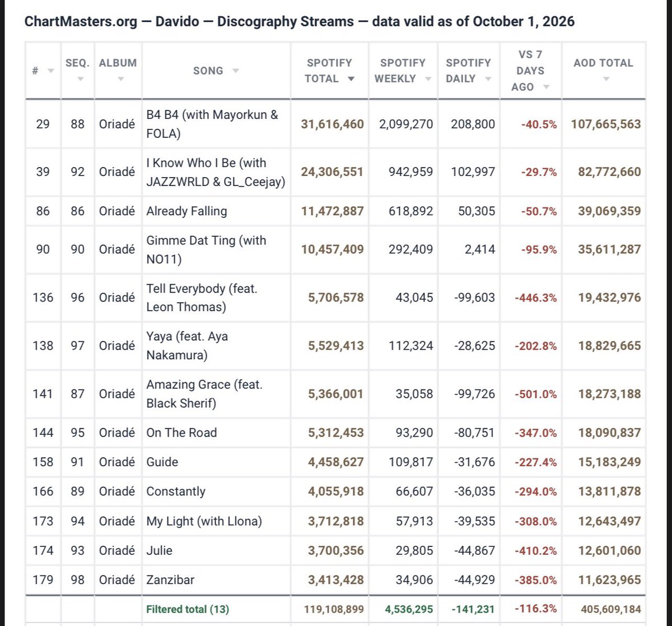Click rank number 29

(x=43, y=124)
